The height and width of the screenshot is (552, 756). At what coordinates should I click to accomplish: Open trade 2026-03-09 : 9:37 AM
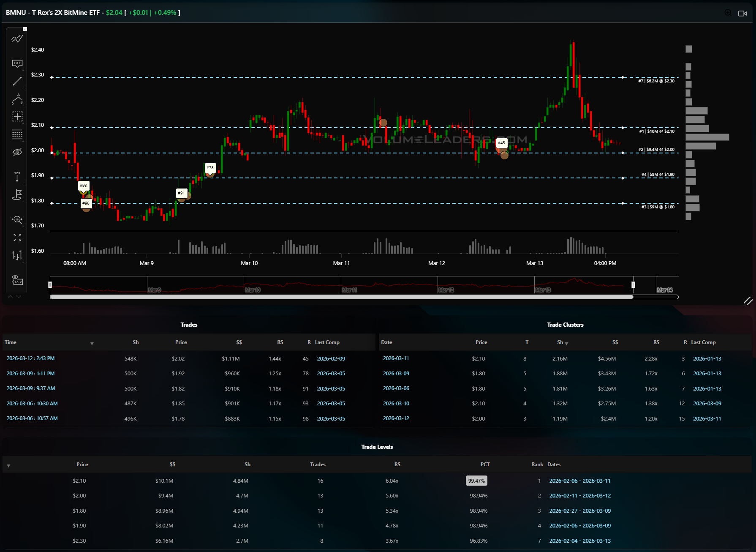point(31,388)
